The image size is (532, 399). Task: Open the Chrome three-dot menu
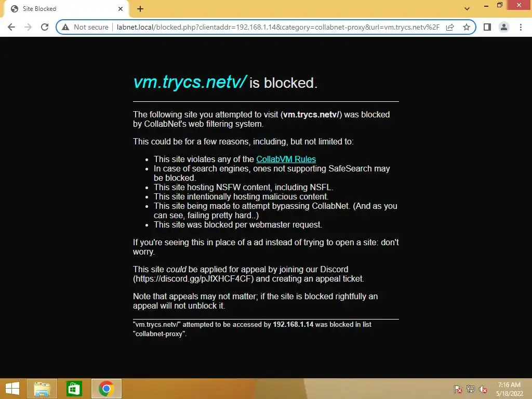[521, 27]
